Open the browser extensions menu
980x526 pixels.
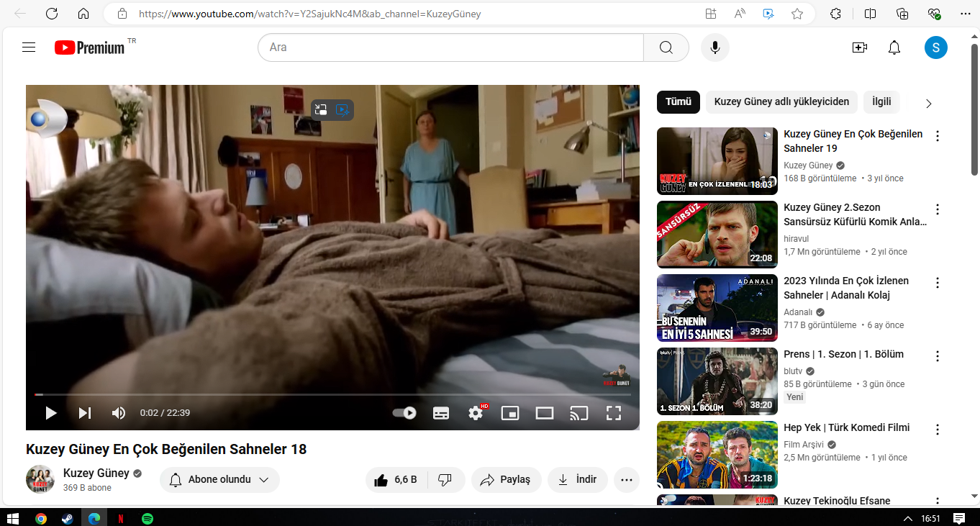pyautogui.click(x=835, y=14)
